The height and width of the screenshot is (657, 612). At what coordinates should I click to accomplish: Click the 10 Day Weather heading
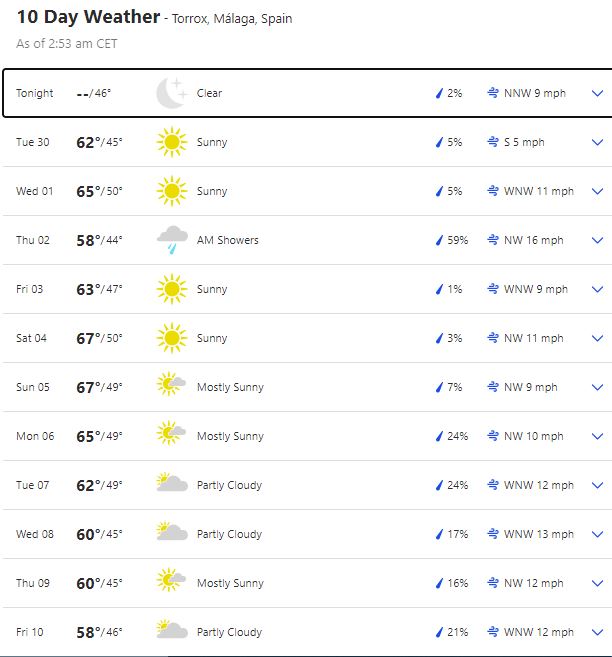pyautogui.click(x=88, y=17)
